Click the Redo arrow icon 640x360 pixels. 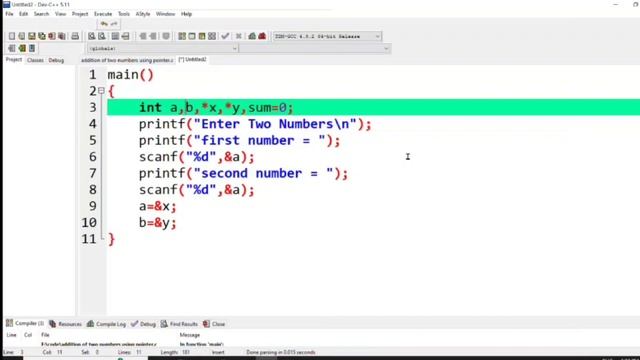click(x=114, y=24)
